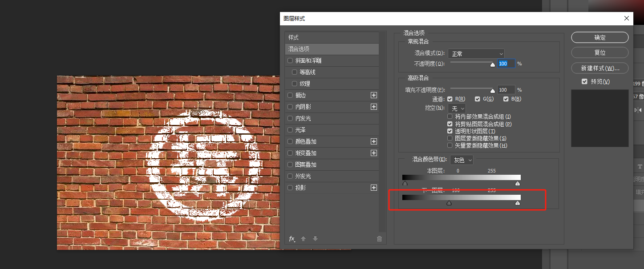This screenshot has width=644, height=269.
Task: Click the 新建样式(W)... button
Action: click(600, 68)
